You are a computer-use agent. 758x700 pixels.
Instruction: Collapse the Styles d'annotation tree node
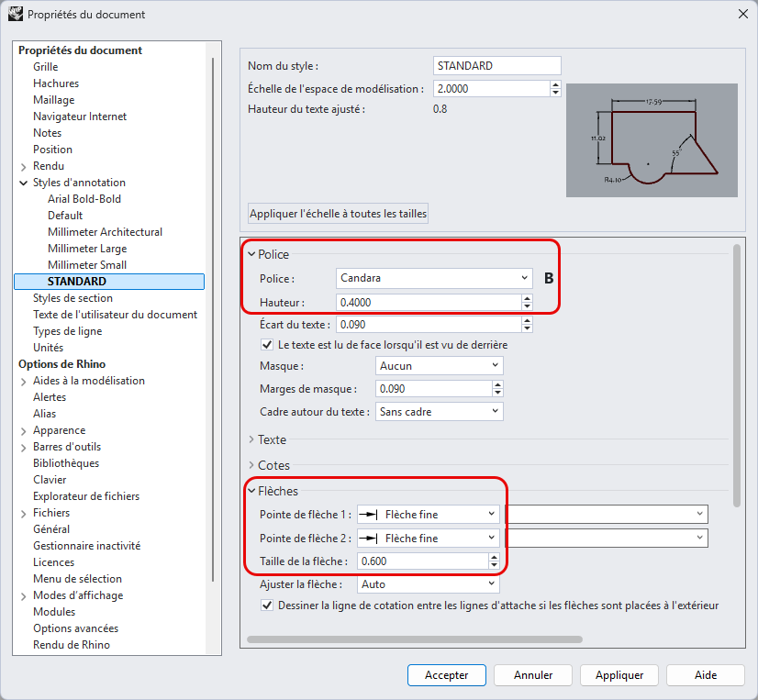[x=23, y=183]
